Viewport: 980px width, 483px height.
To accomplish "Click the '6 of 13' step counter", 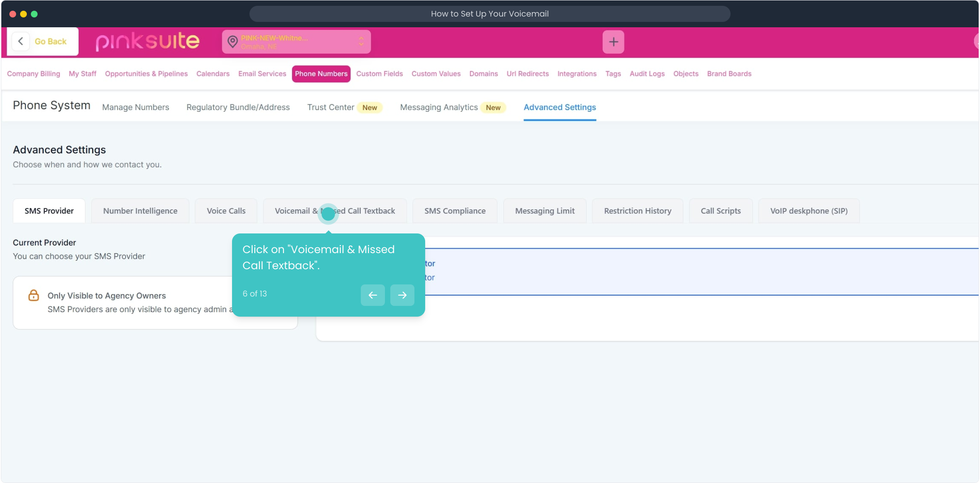I will click(254, 294).
